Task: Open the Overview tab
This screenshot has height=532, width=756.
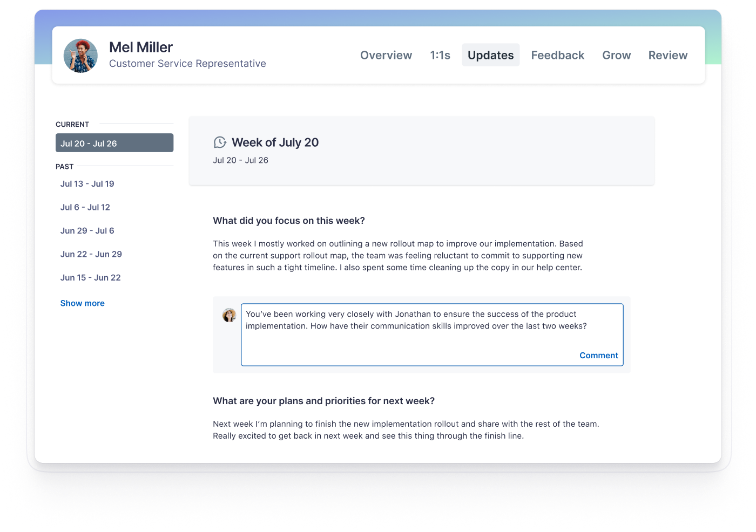Action: click(x=386, y=55)
